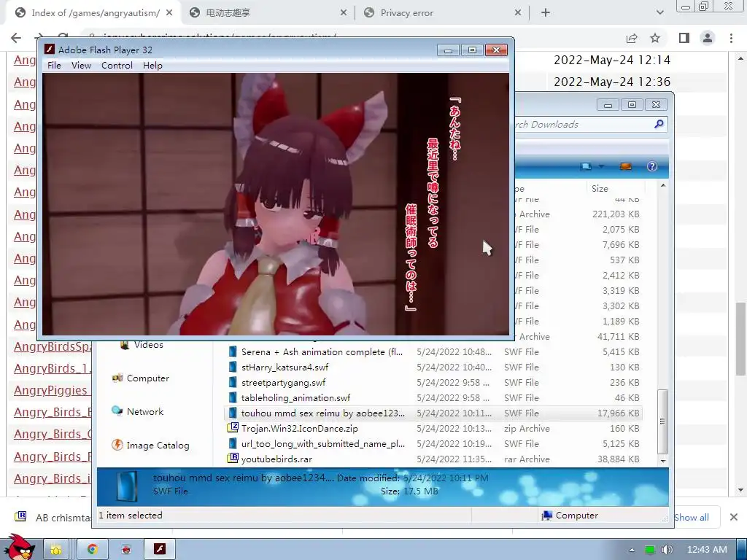Open a new tab with the plus button
This screenshot has width=747, height=560.
click(x=546, y=13)
